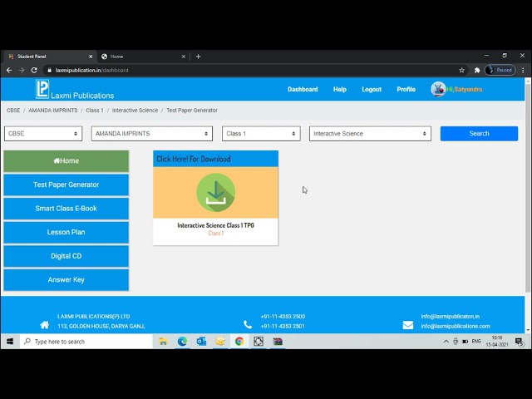The image size is (532, 399).
Task: Click info@laxmipublicaton.in email link
Action: pyautogui.click(x=451, y=316)
